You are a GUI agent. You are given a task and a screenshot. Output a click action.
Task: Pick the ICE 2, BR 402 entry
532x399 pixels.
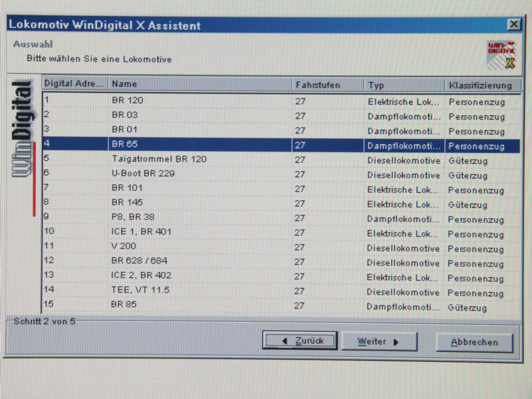click(281, 277)
